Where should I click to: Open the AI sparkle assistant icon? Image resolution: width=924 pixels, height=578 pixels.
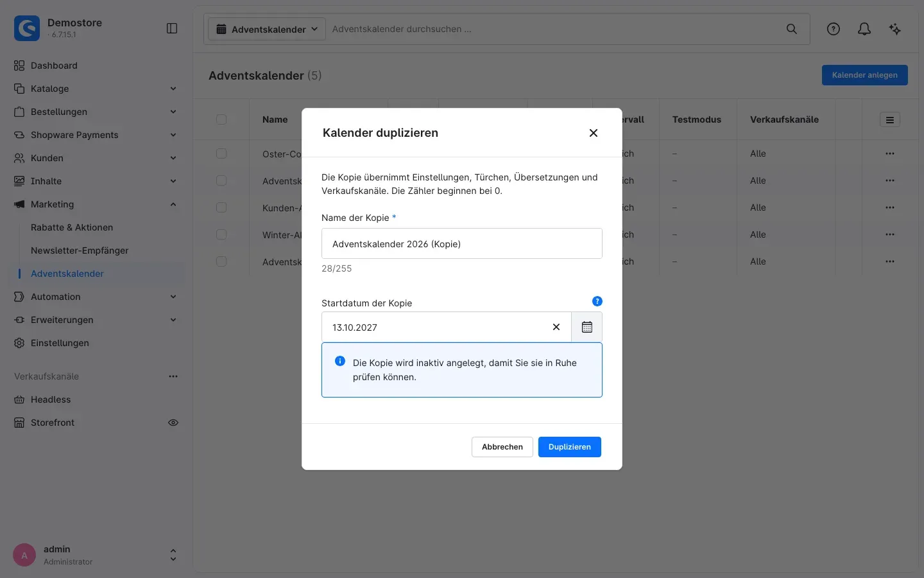click(895, 29)
